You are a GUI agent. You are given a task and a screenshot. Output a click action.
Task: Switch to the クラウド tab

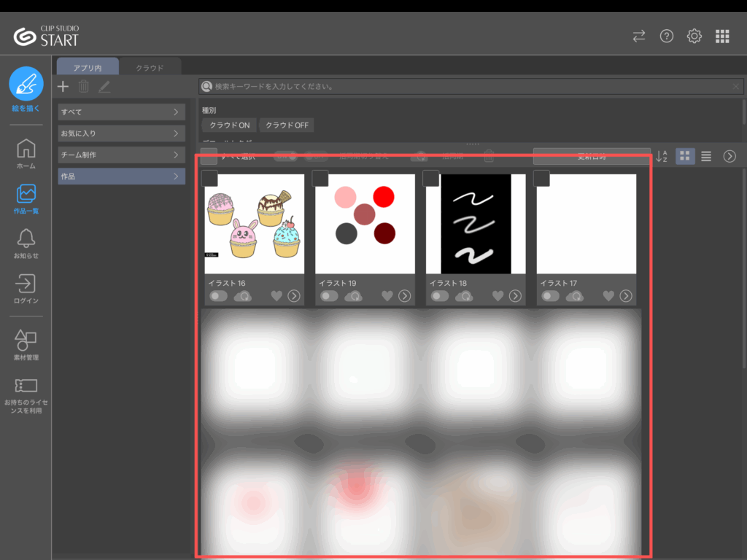click(x=149, y=68)
